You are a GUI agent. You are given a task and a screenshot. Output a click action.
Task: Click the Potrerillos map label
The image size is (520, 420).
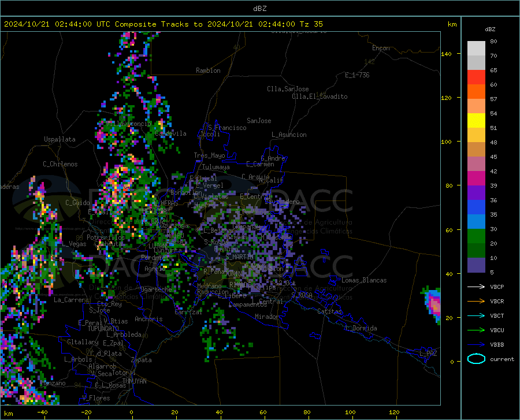[106, 237]
